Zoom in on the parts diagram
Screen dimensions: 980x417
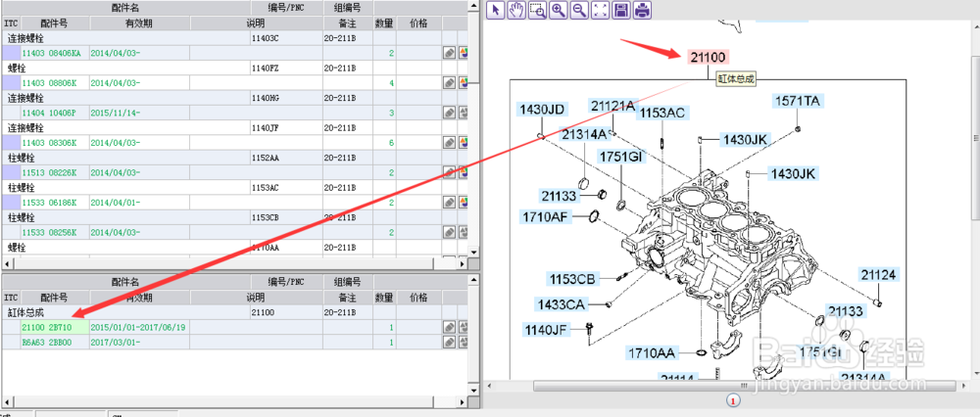point(559,10)
